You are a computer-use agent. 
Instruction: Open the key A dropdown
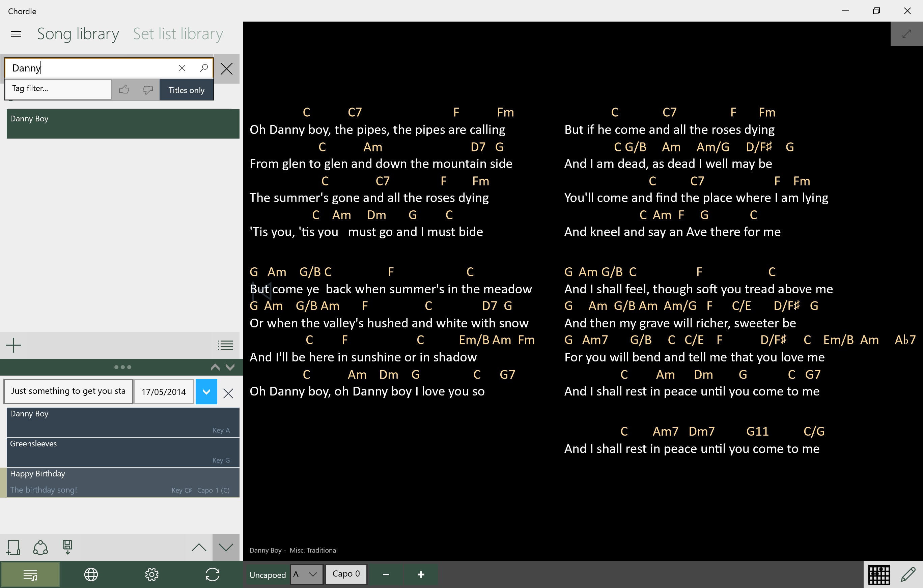[306, 574]
